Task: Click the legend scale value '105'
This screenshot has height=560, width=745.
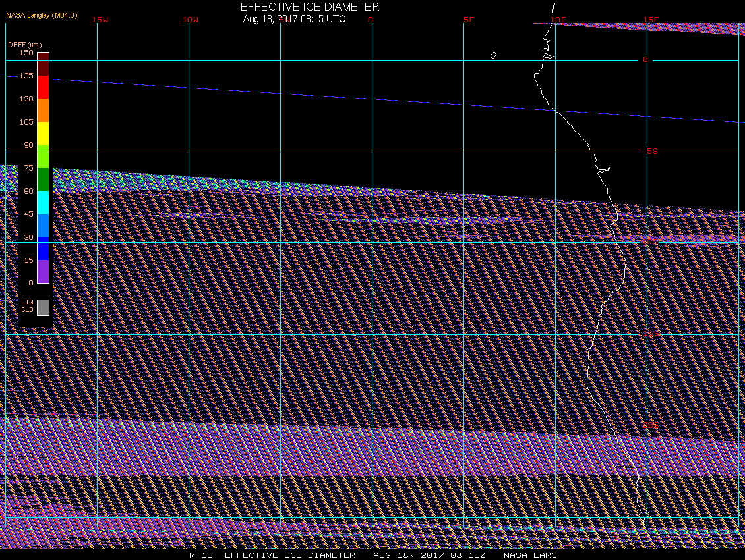Action: tap(26, 122)
